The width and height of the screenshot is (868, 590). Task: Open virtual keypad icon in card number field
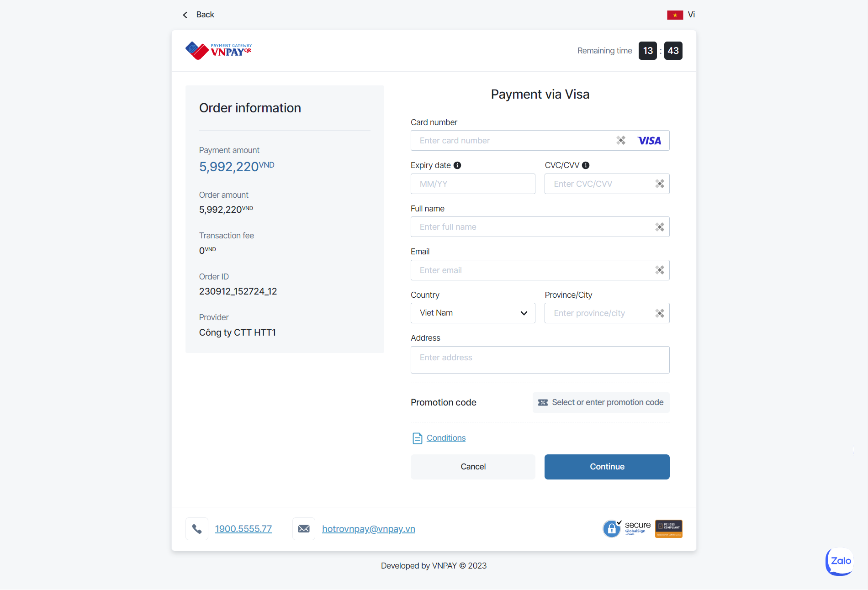tap(621, 140)
